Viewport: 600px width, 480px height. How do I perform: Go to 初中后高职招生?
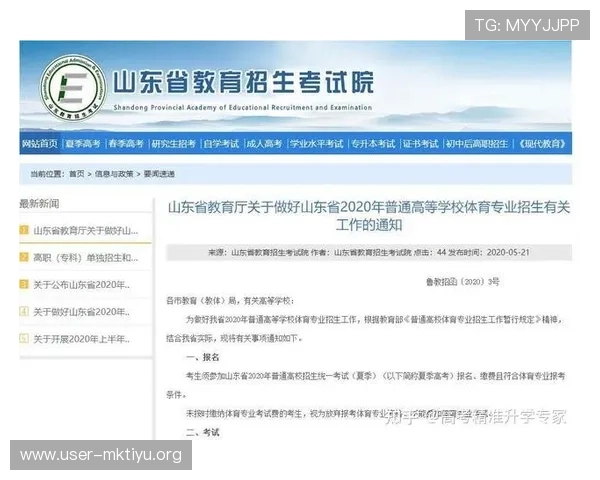pos(477,144)
